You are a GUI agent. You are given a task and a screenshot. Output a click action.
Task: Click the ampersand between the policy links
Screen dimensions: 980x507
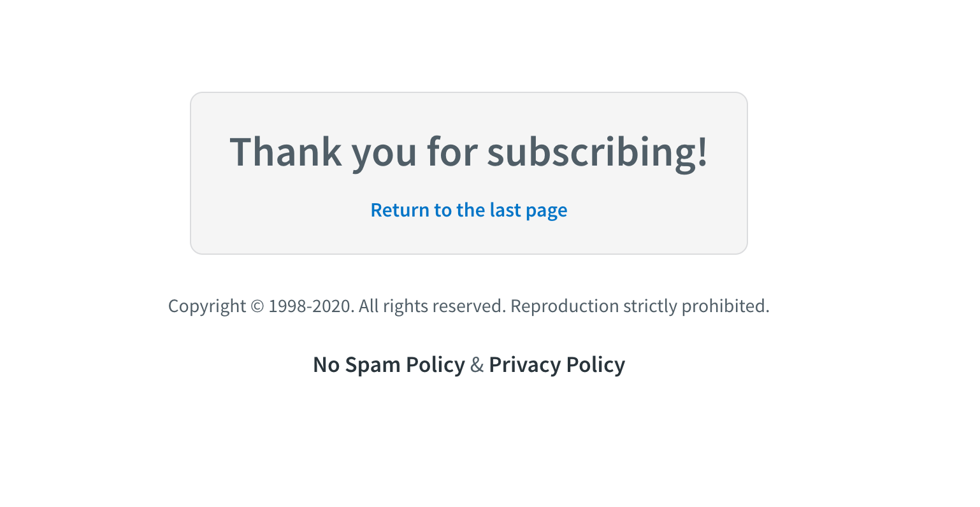(477, 365)
